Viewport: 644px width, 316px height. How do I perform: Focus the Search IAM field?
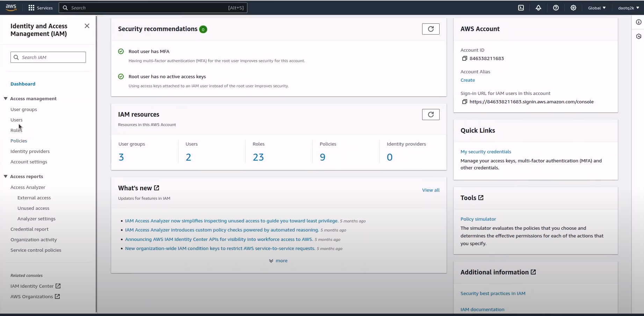point(48,57)
